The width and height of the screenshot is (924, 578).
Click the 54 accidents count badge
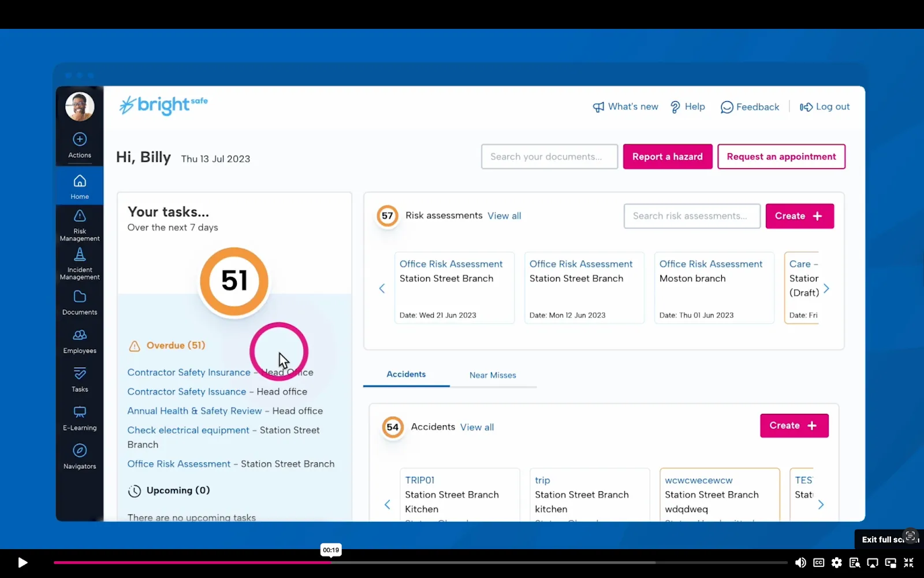393,428
